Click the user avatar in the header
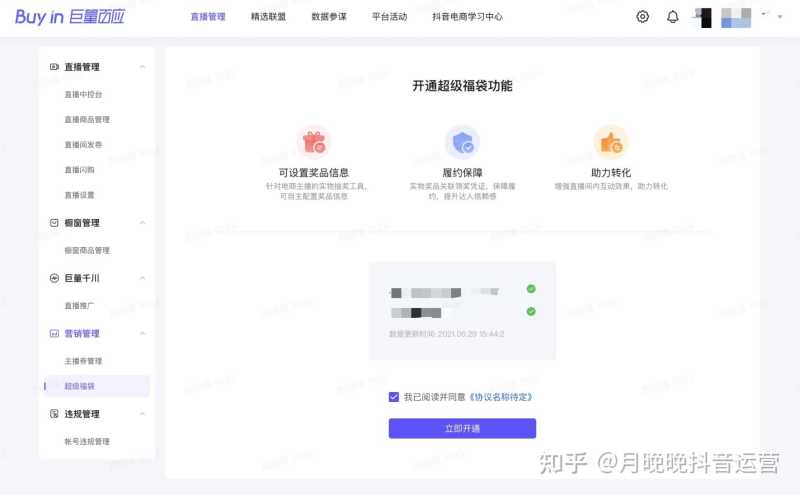This screenshot has width=800, height=495. point(704,18)
